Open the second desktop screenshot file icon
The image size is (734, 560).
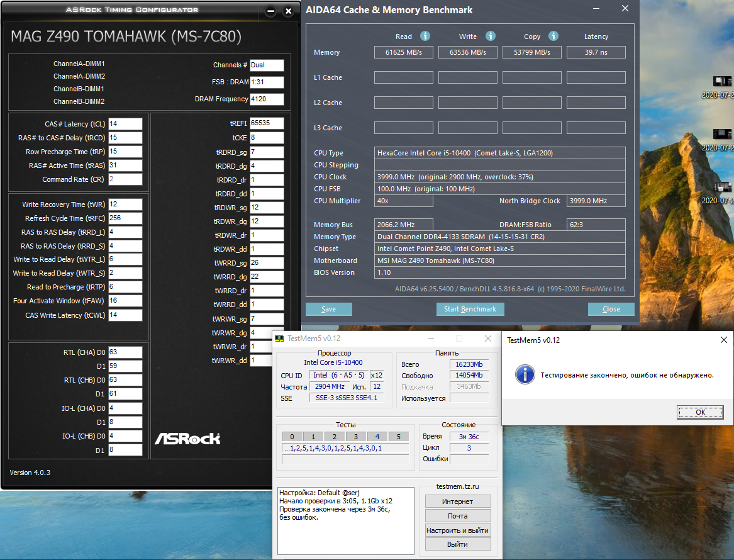[722, 134]
